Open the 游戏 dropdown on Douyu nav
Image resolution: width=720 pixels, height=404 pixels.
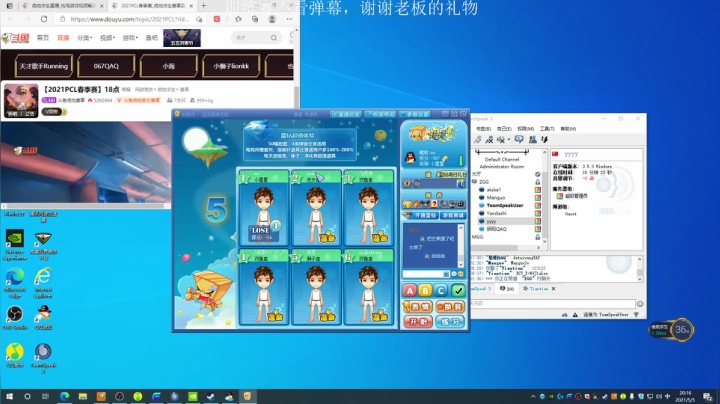(x=130, y=38)
